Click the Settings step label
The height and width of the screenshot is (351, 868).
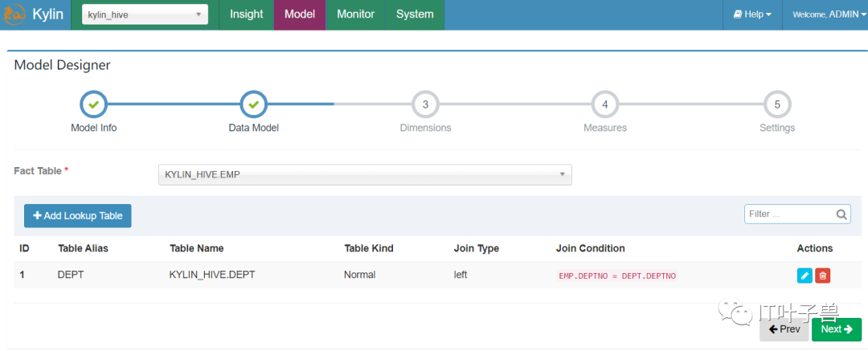pos(777,128)
